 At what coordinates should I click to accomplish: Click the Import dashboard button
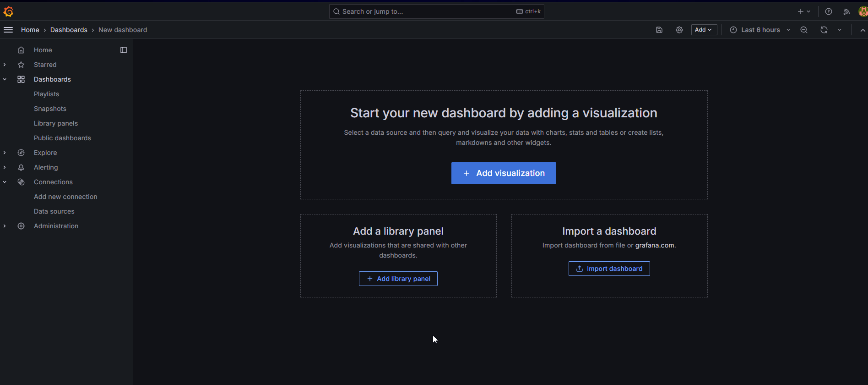point(609,269)
